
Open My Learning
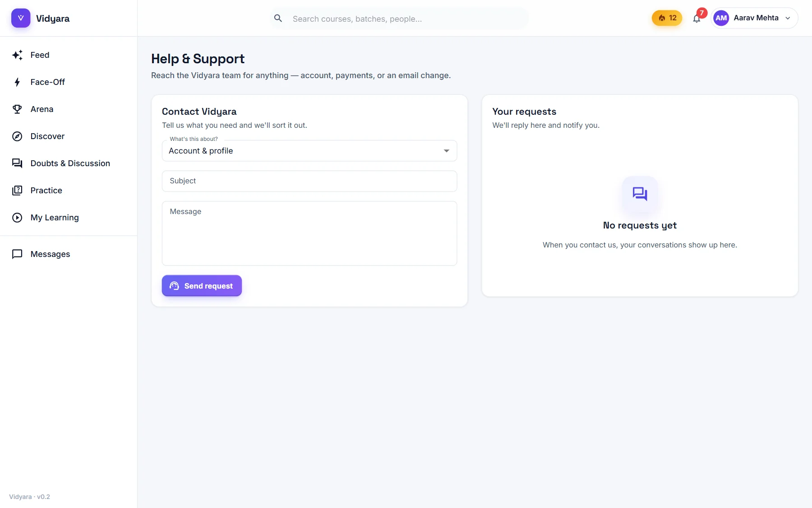tap(69, 218)
